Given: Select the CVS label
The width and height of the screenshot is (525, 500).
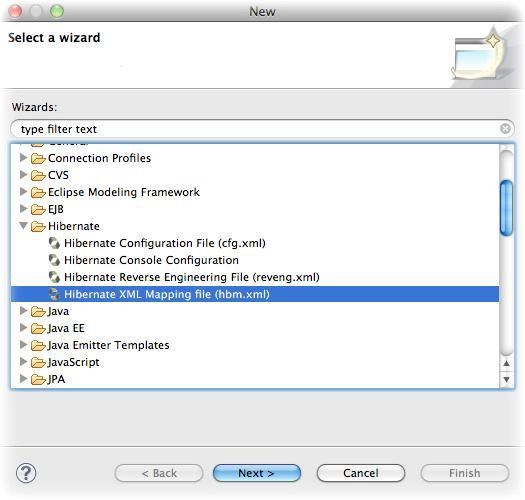Looking at the screenshot, I should pyautogui.click(x=58, y=175).
